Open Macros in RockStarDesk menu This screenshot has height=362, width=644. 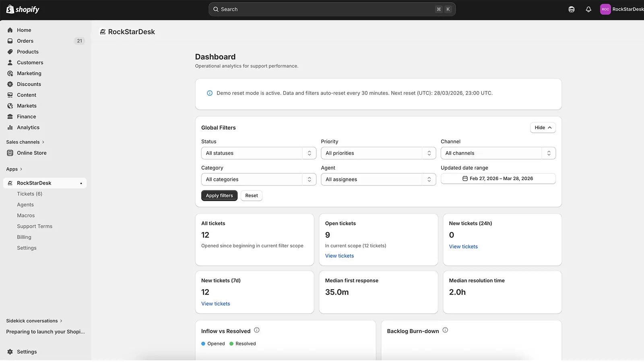[26, 216]
